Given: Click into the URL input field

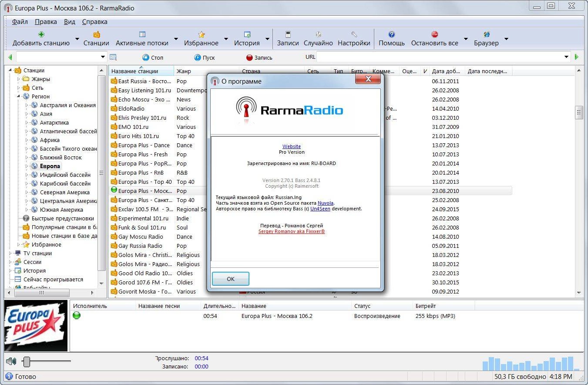Looking at the screenshot, I should [440, 57].
